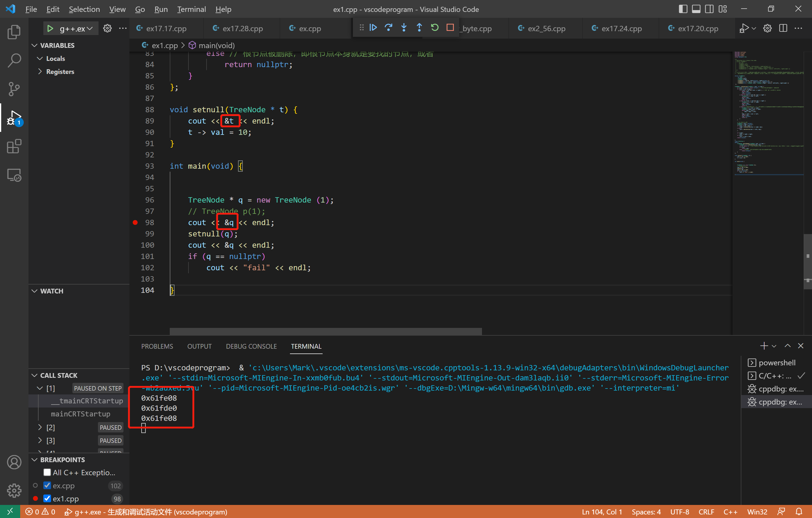Open the new terminal profile dropdown arrow
Image resolution: width=812 pixels, height=518 pixels.
[774, 346]
